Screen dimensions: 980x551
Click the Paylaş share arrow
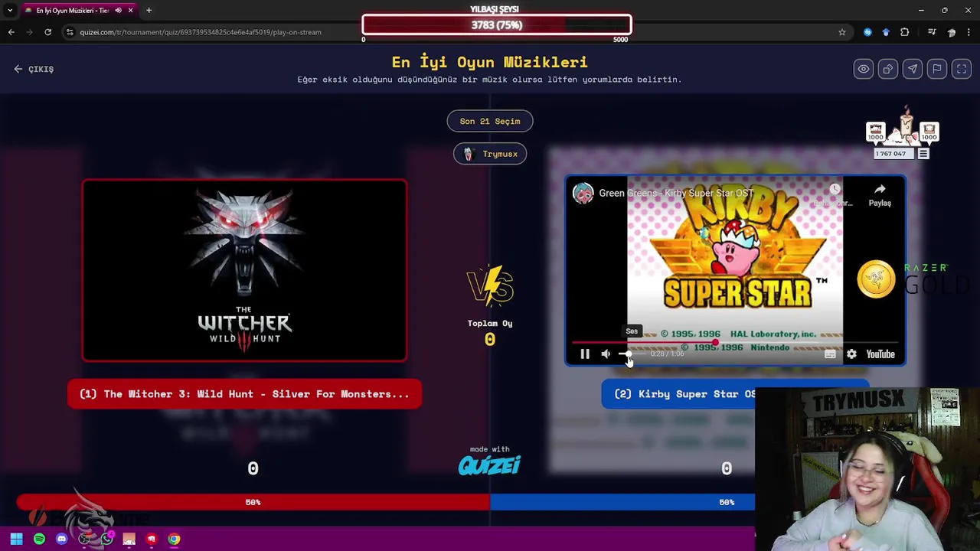(x=880, y=195)
